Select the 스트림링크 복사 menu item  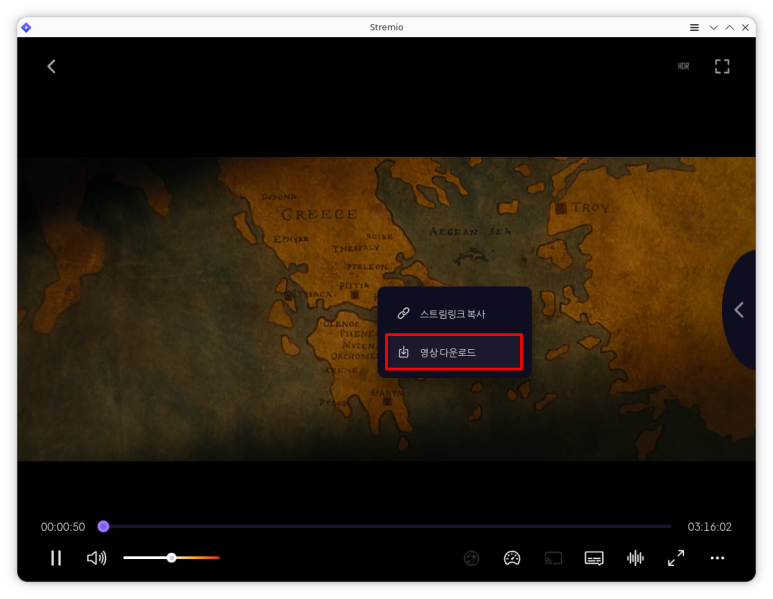tap(454, 314)
